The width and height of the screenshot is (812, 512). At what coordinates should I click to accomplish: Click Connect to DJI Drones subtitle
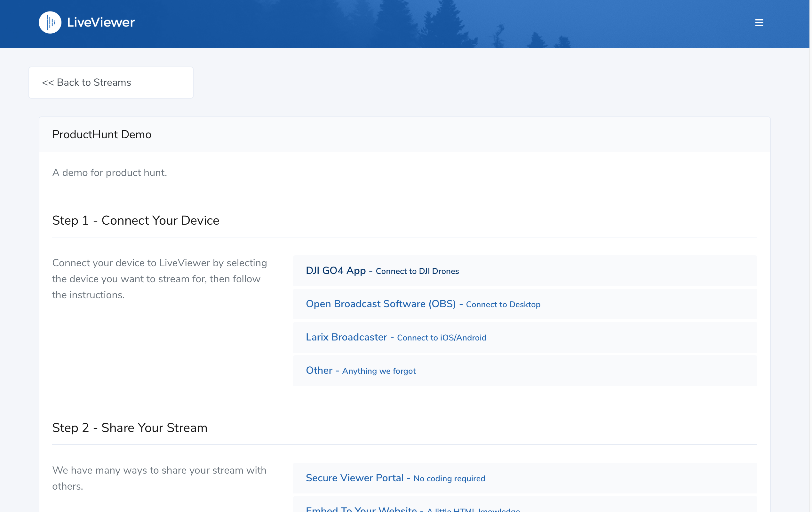point(417,271)
